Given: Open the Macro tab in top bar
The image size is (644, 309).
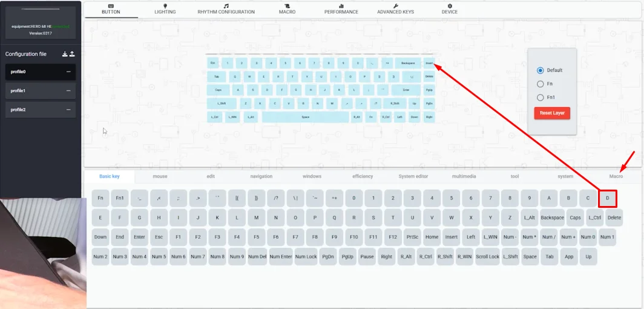Looking at the screenshot, I should 287,9.
